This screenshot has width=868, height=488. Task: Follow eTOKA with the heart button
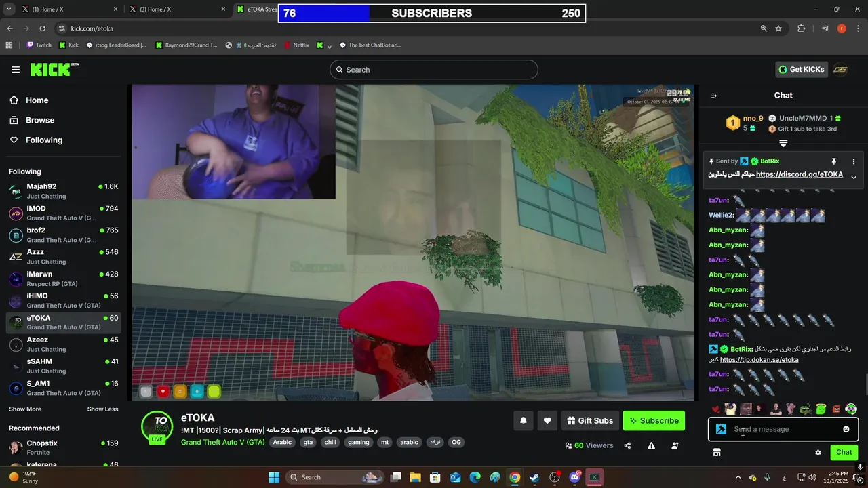pyautogui.click(x=547, y=420)
